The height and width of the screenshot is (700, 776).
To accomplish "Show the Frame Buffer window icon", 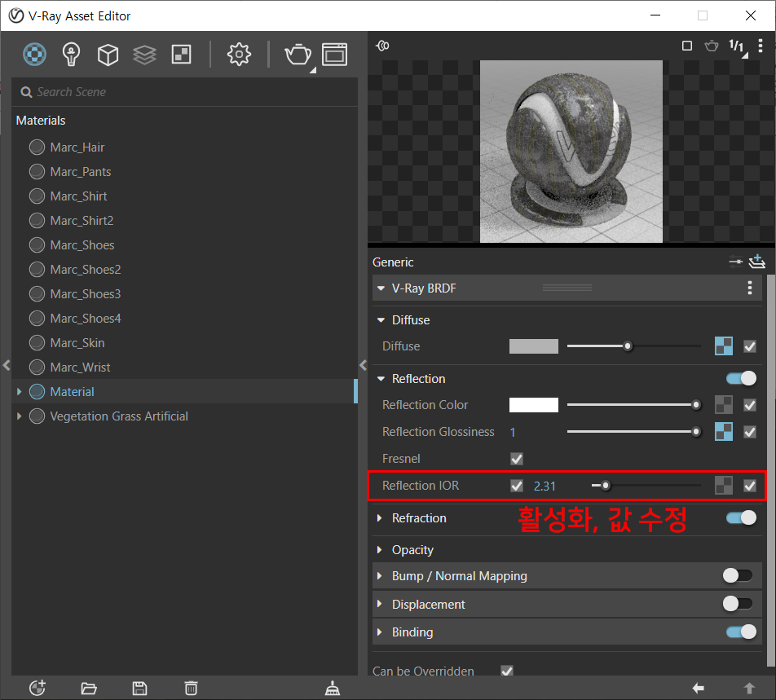I will click(x=335, y=55).
